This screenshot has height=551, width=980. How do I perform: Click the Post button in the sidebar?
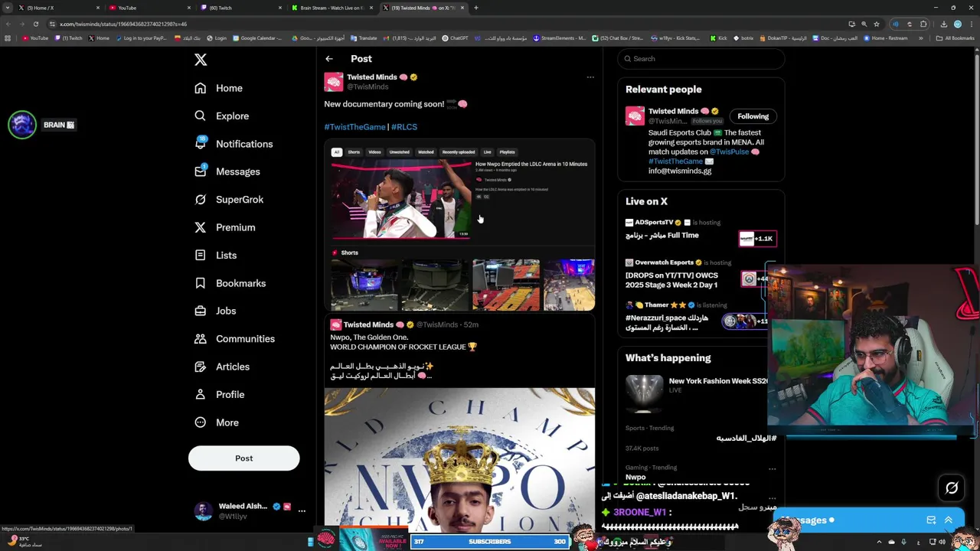click(x=243, y=458)
